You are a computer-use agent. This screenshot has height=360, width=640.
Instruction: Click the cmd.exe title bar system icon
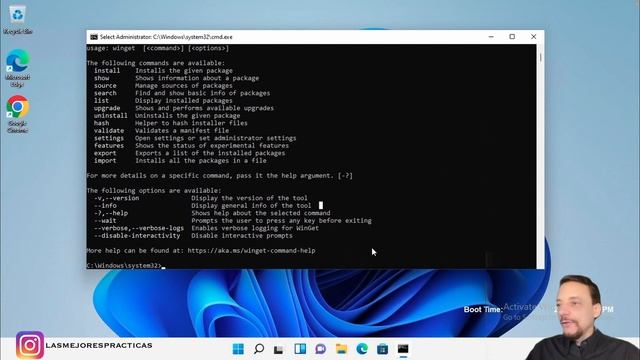(94, 37)
